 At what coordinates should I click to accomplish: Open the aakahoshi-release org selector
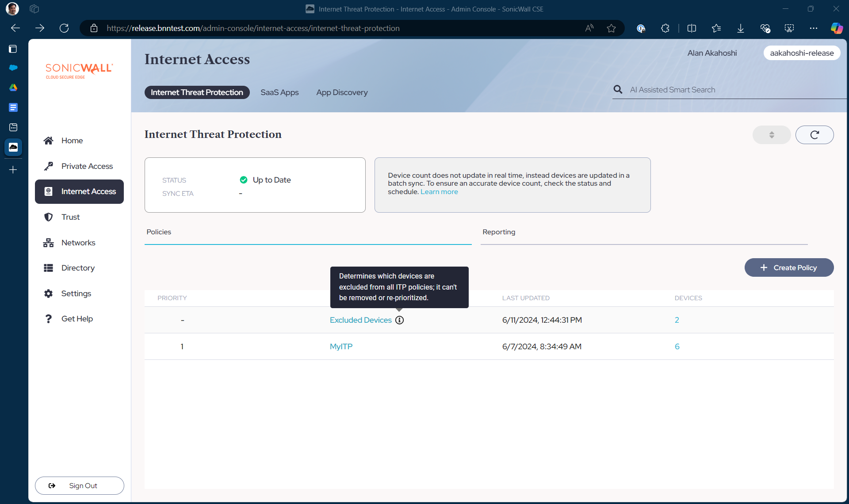coord(801,53)
